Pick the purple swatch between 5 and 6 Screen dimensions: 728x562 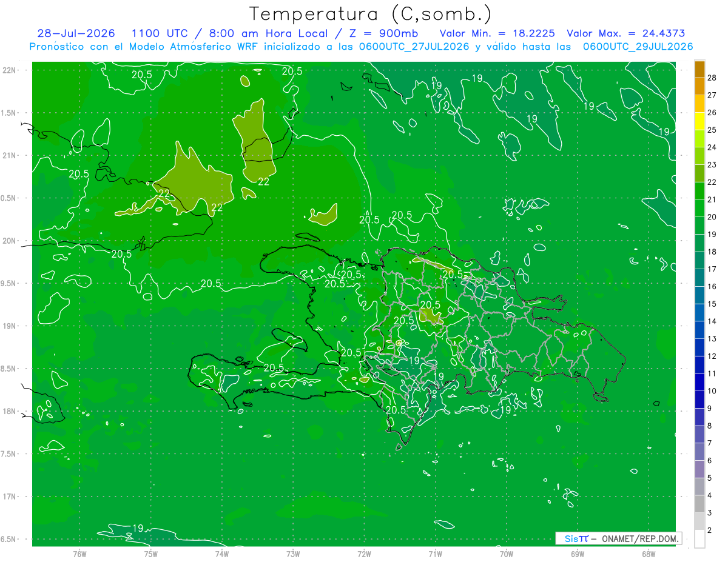click(699, 469)
